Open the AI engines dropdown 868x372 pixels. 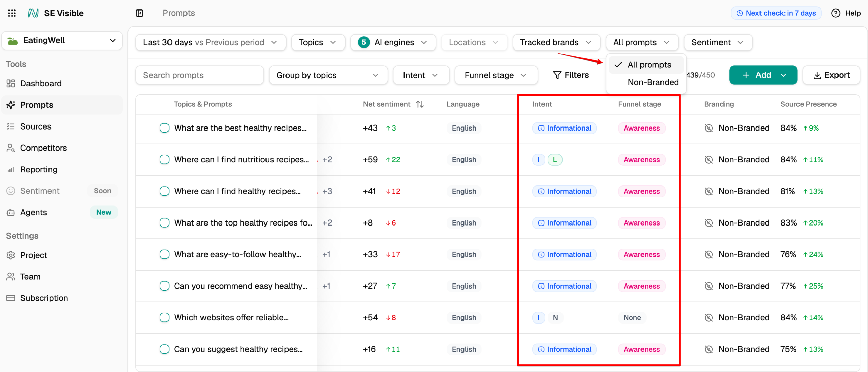point(393,42)
